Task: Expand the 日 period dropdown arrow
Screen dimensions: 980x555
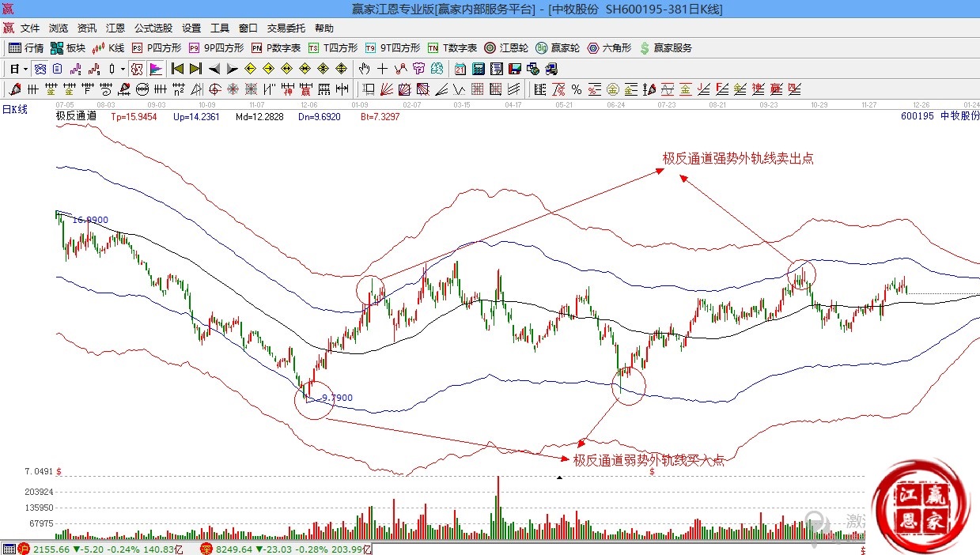Action: 25,69
